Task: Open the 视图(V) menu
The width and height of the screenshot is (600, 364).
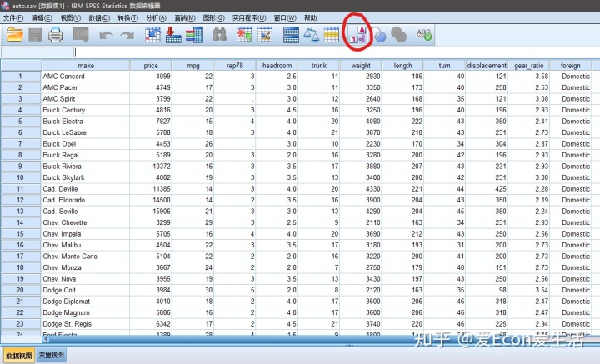Action: click(70, 18)
